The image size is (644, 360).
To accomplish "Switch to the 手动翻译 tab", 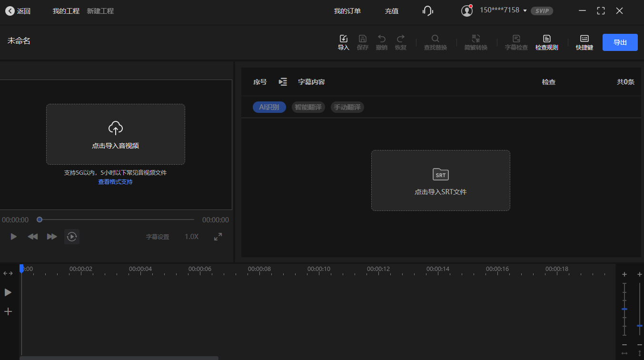I will coord(347,107).
